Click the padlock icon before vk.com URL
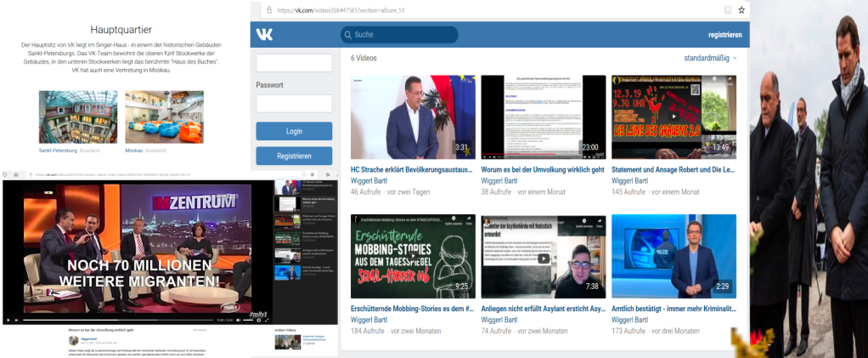 click(257, 10)
